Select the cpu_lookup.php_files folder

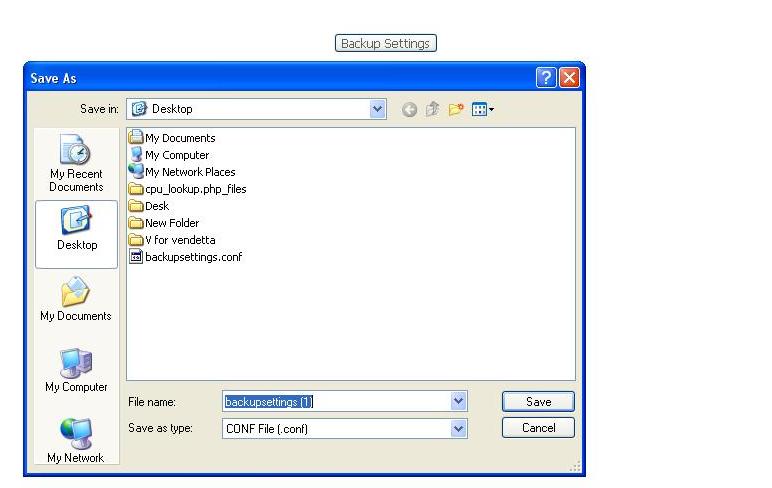coord(187,189)
